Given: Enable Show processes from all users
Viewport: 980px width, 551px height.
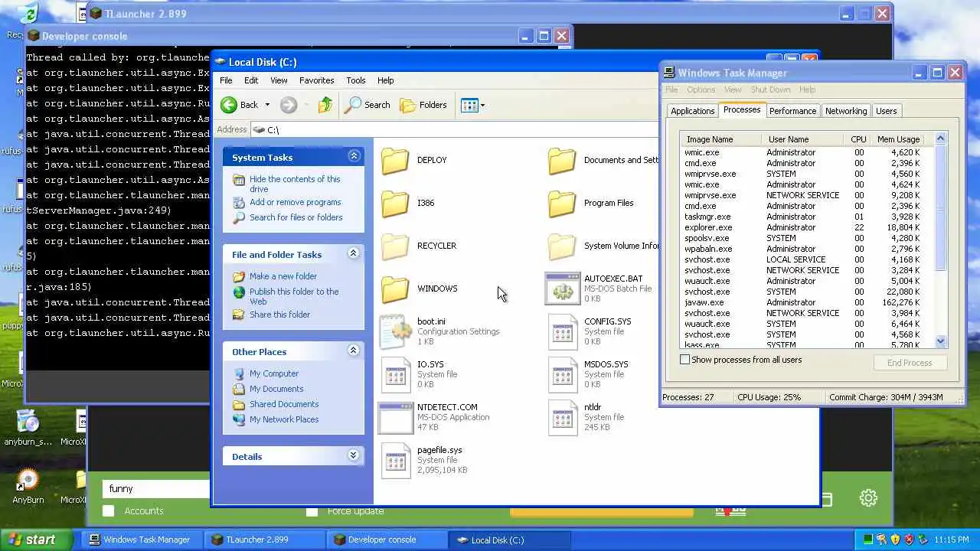Looking at the screenshot, I should coord(685,360).
